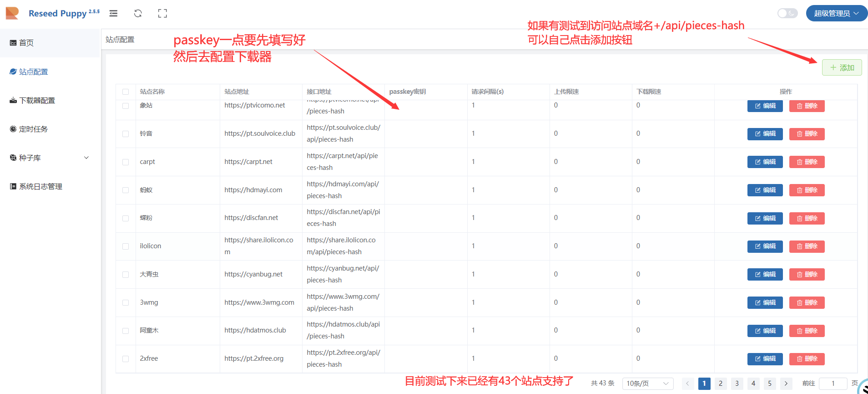Enter fullscreen with the fullscreen icon
This screenshot has height=394, width=868.
click(x=162, y=14)
